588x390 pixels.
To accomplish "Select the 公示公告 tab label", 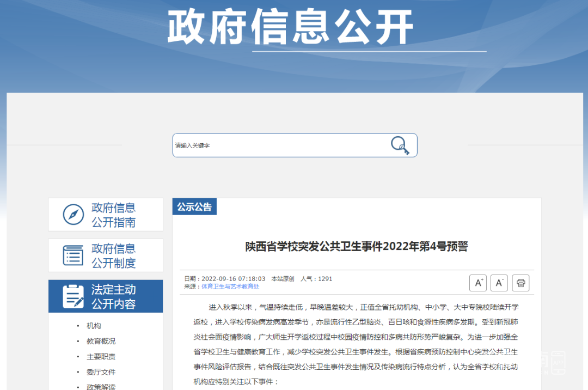I will pyautogui.click(x=194, y=207).
